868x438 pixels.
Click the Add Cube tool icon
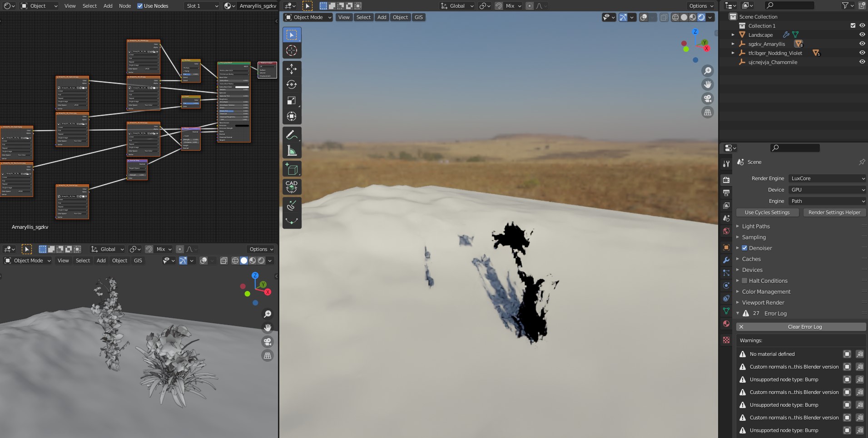(292, 169)
